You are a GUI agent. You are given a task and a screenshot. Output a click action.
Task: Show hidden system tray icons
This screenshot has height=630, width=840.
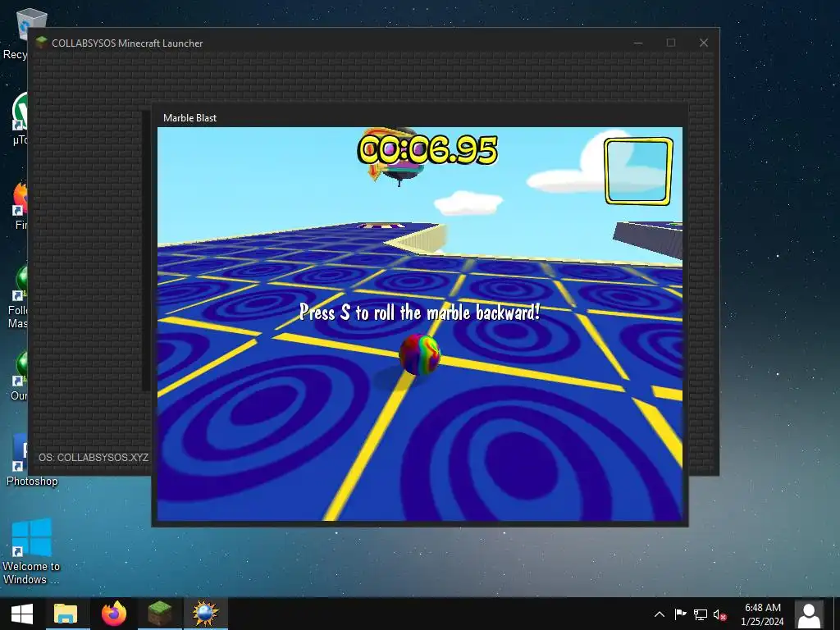pyautogui.click(x=660, y=614)
